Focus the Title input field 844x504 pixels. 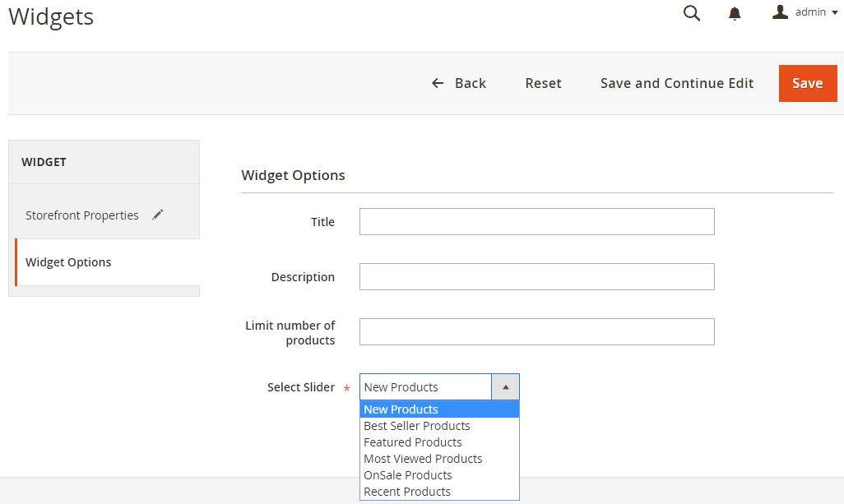pyautogui.click(x=536, y=222)
